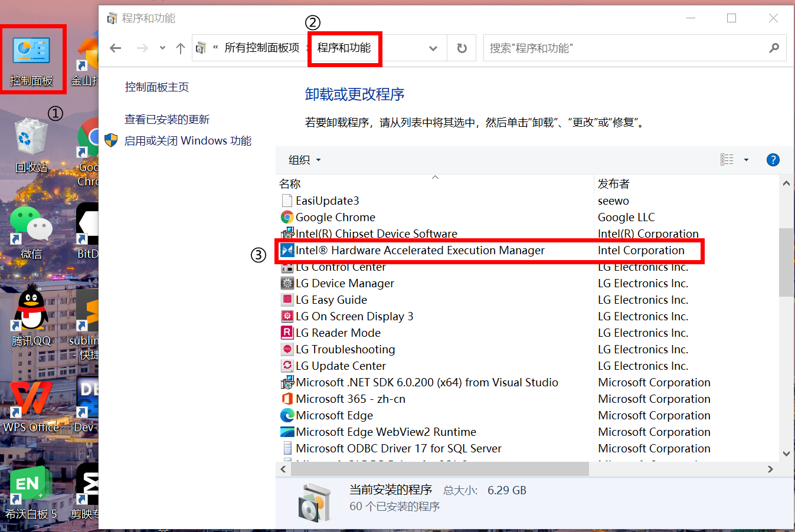Image resolution: width=795 pixels, height=532 pixels.
Task: Click the Windows shield icon beside Windows 功能
Action: pos(111,140)
